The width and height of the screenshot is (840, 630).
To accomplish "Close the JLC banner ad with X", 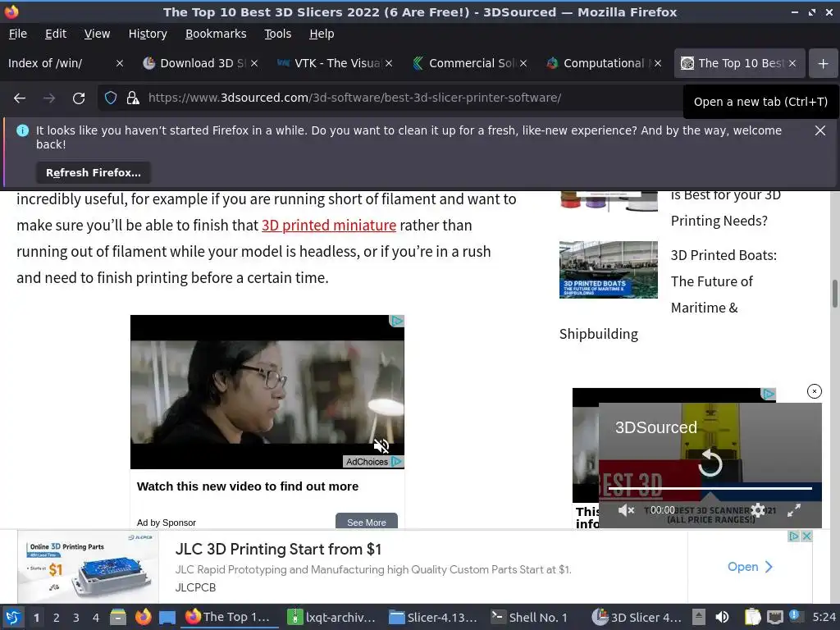I will (807, 536).
